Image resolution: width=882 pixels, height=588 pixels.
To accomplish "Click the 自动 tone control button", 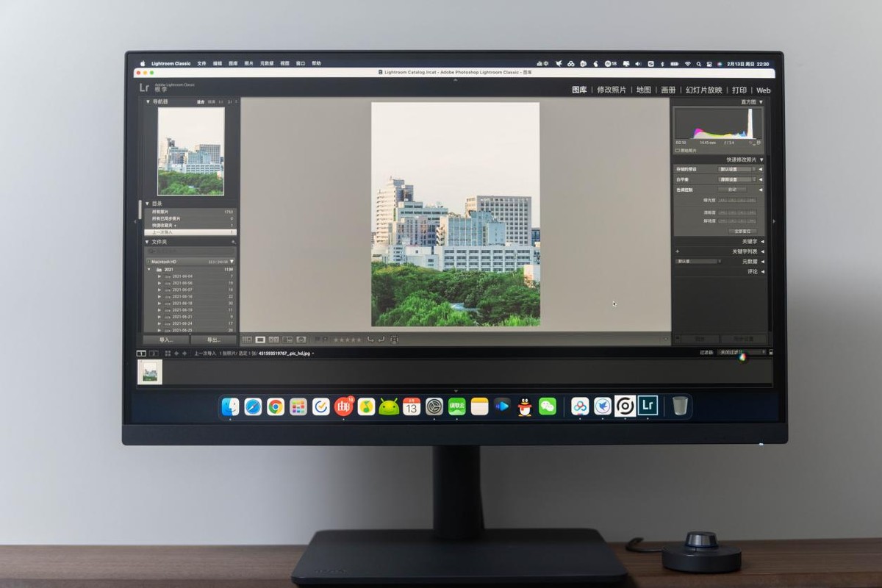I will tap(731, 190).
